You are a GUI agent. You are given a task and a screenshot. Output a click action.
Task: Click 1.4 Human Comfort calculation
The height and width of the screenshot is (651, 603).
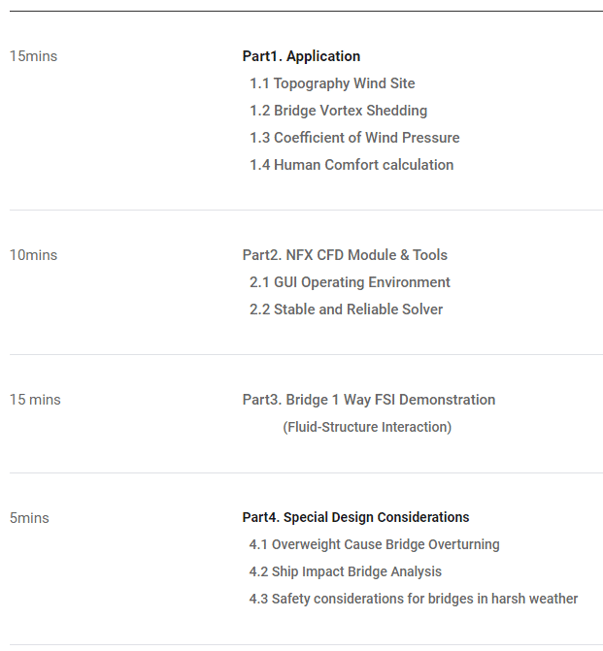pyautogui.click(x=352, y=165)
